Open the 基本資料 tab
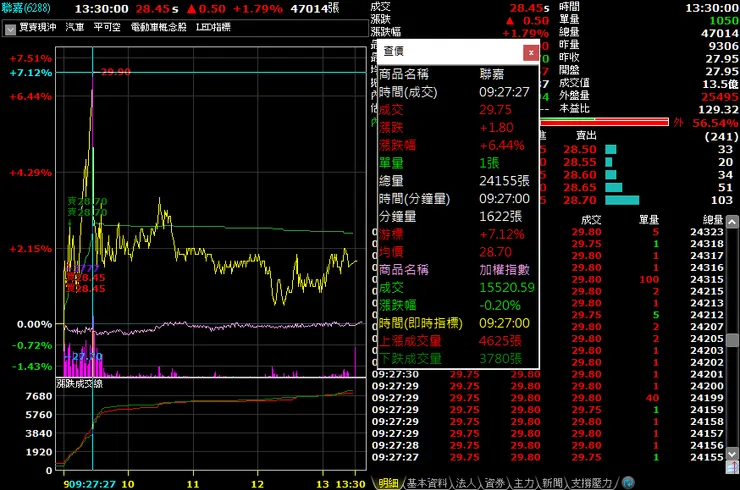Image resolution: width=740 pixels, height=490 pixels. (x=427, y=483)
